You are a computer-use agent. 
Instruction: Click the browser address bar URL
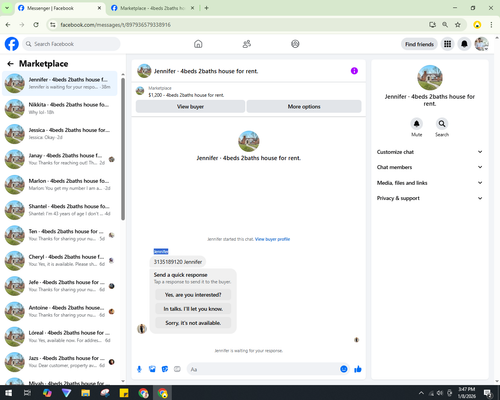(115, 25)
